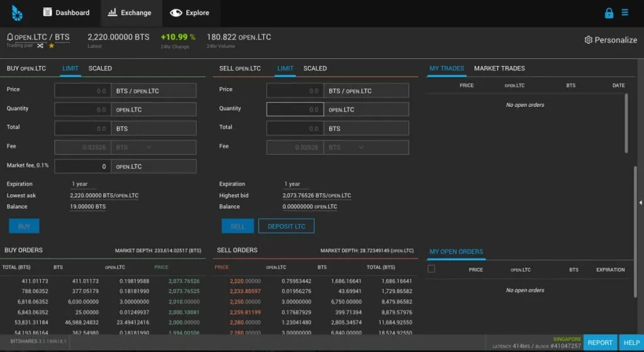
Task: Click buy order price 2,010.00000
Action: point(184,302)
